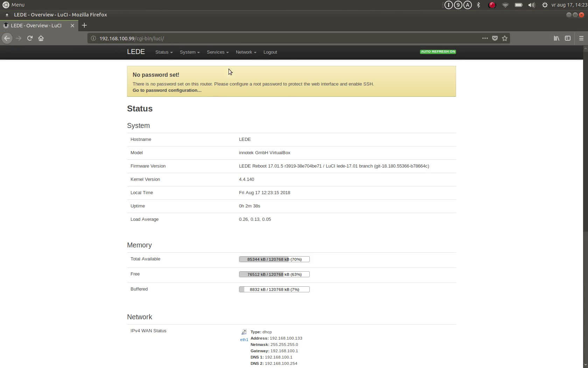Toggle Auto Refresh on the status page

(438, 52)
